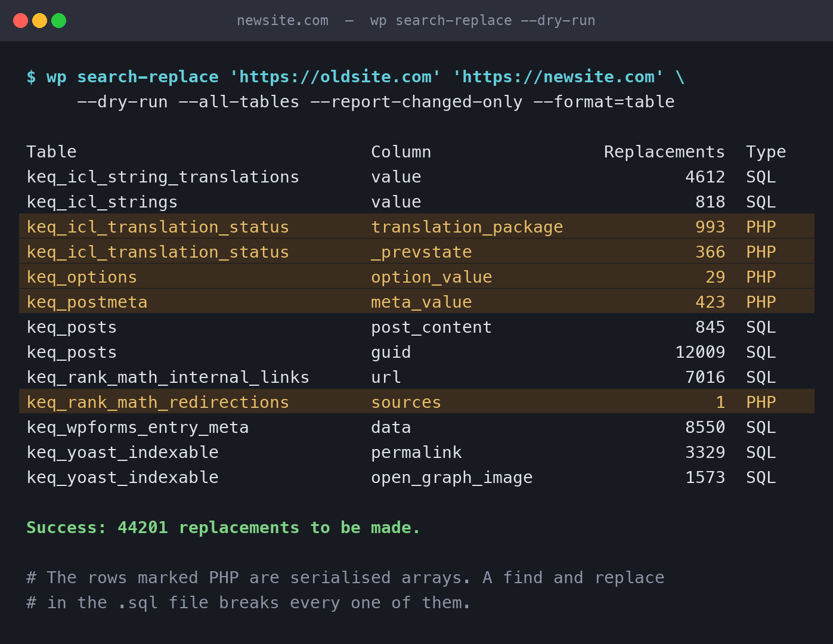Click the '_prevstate' column cell
This screenshot has width=833, height=644.
[422, 252]
